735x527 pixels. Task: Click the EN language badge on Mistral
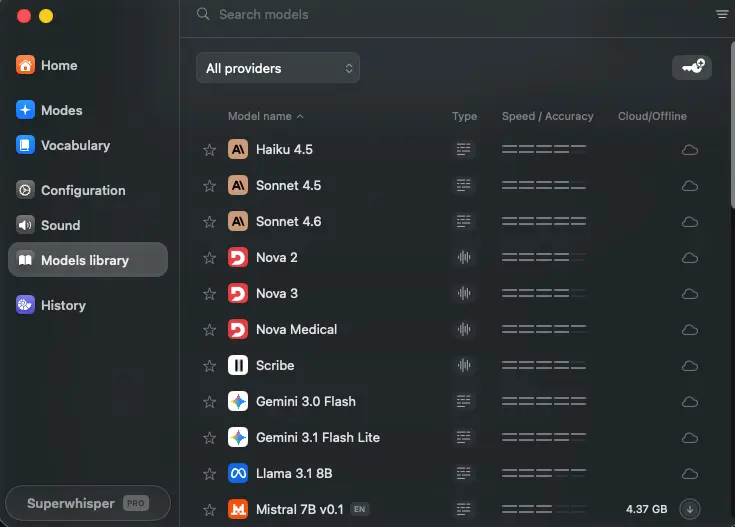tap(360, 509)
